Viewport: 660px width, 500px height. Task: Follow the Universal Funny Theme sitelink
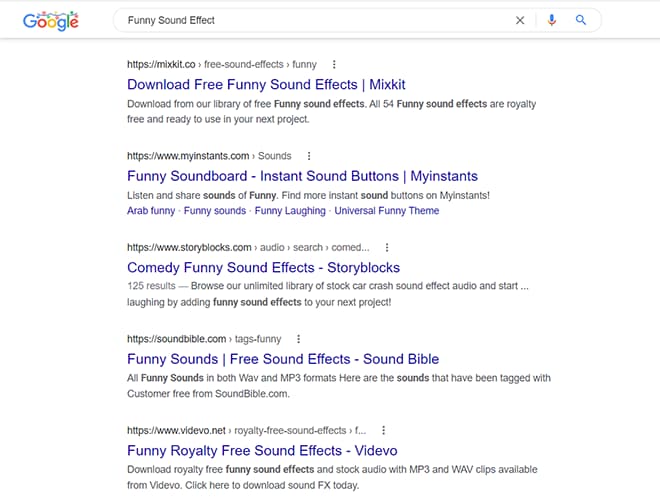pyautogui.click(x=386, y=211)
